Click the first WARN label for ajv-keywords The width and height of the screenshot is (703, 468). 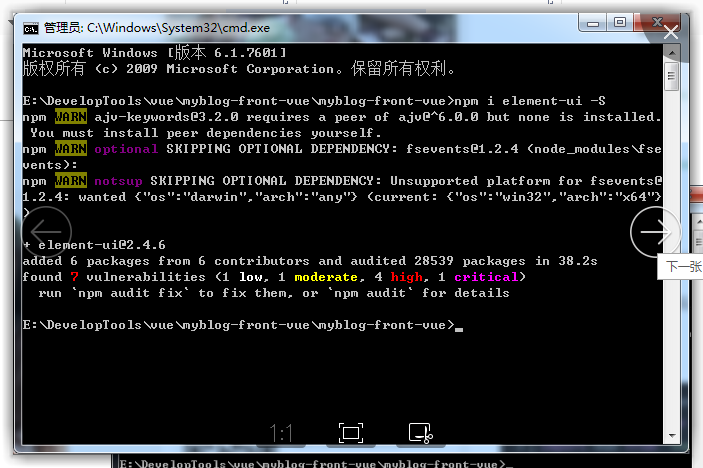(71, 117)
